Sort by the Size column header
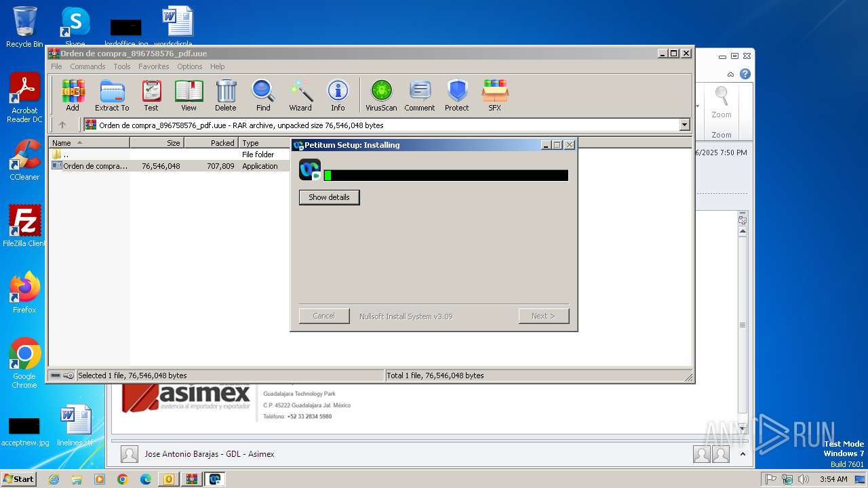This screenshot has width=868, height=488. (x=157, y=143)
